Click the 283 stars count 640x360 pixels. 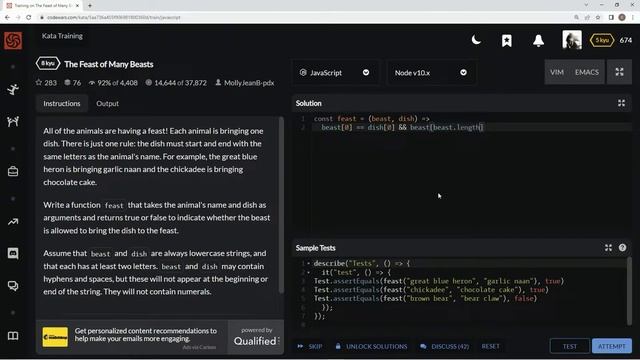46,83
